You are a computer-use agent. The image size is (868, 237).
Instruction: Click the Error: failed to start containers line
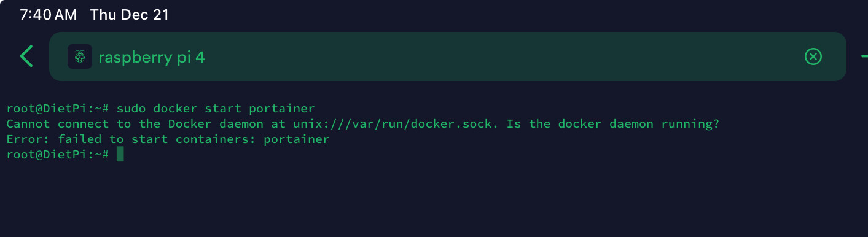[x=168, y=139]
